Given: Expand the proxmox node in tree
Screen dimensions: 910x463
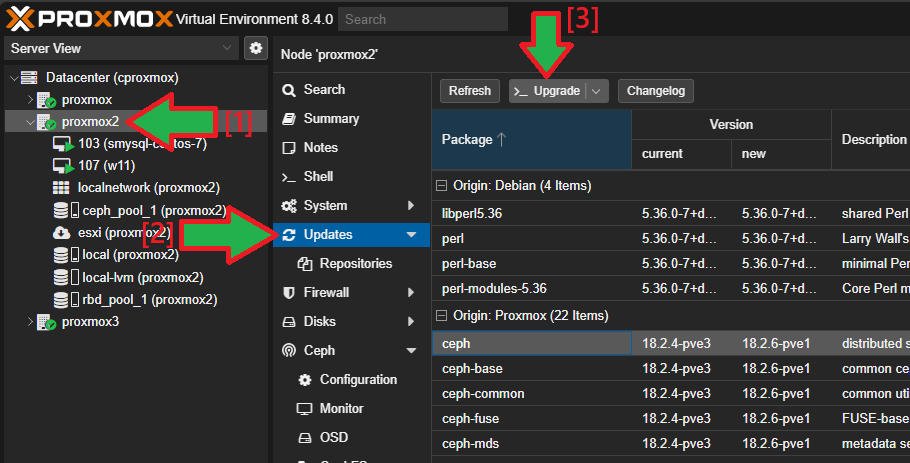Looking at the screenshot, I should click(x=30, y=100).
